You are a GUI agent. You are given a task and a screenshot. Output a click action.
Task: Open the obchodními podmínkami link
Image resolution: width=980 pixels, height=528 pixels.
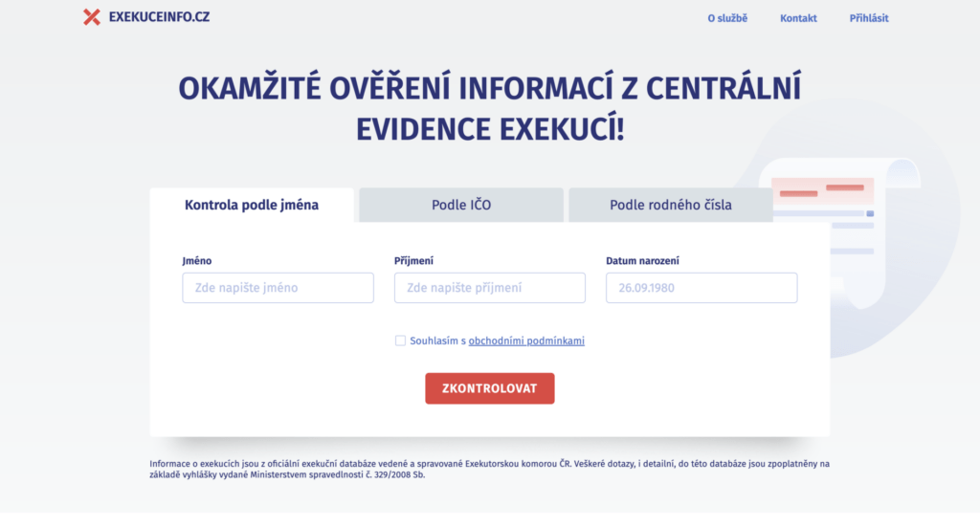pyautogui.click(x=525, y=341)
